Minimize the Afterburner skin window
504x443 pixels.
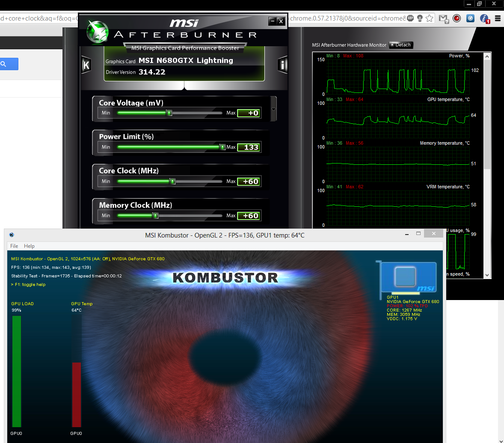272,21
